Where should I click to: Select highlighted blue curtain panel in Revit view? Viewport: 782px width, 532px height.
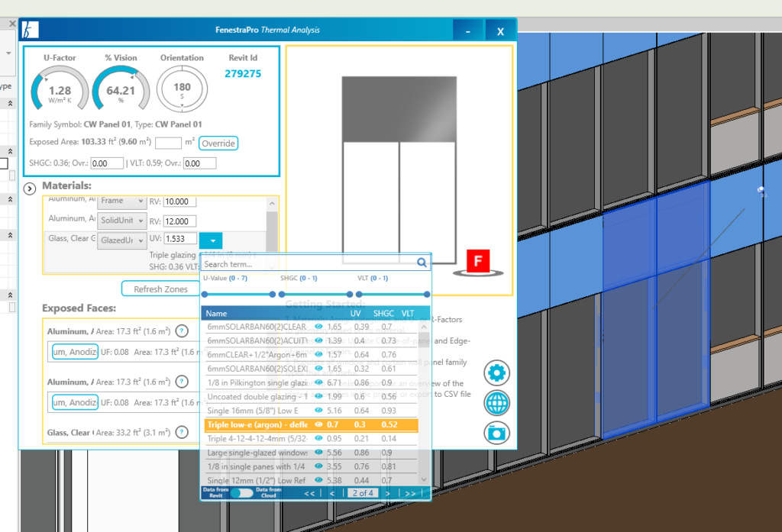point(656,309)
